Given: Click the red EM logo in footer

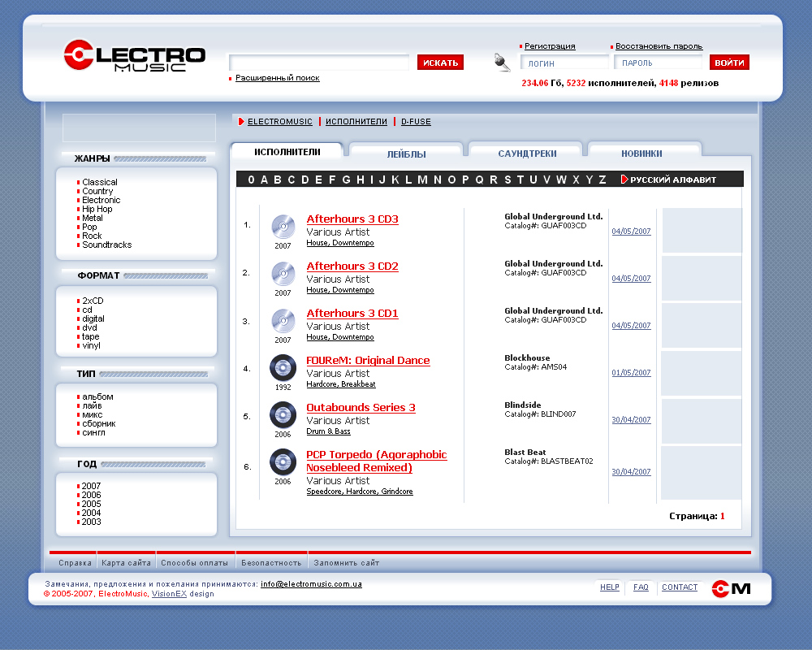Looking at the screenshot, I should pos(731,589).
